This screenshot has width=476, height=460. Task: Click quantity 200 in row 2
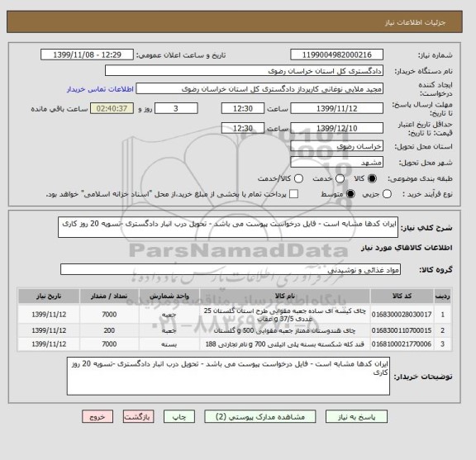click(x=109, y=330)
